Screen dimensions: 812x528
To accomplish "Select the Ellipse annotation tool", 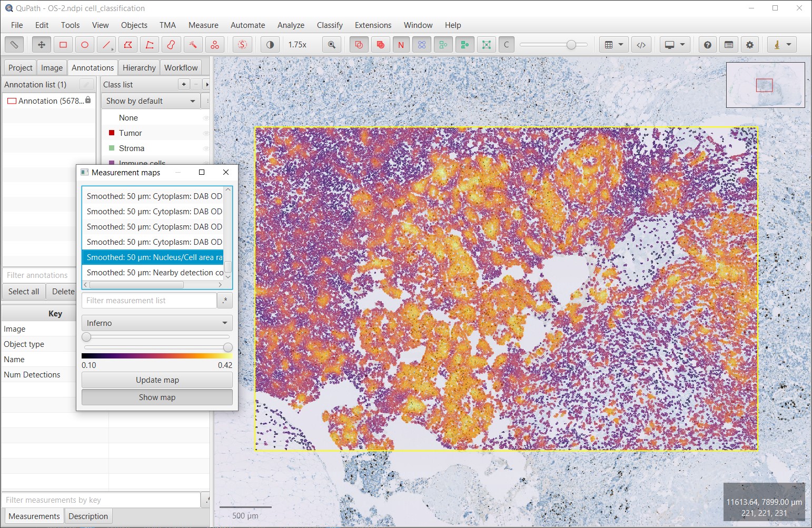I will [85, 45].
